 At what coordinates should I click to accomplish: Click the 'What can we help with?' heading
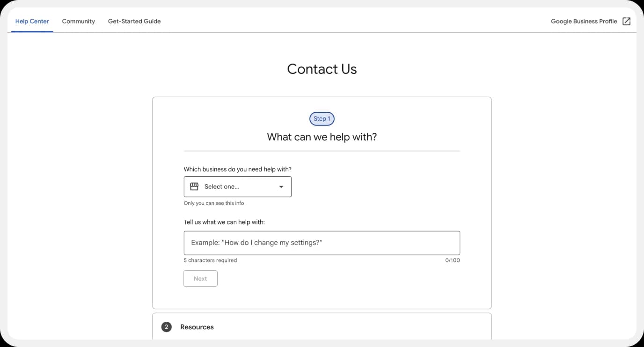click(322, 137)
